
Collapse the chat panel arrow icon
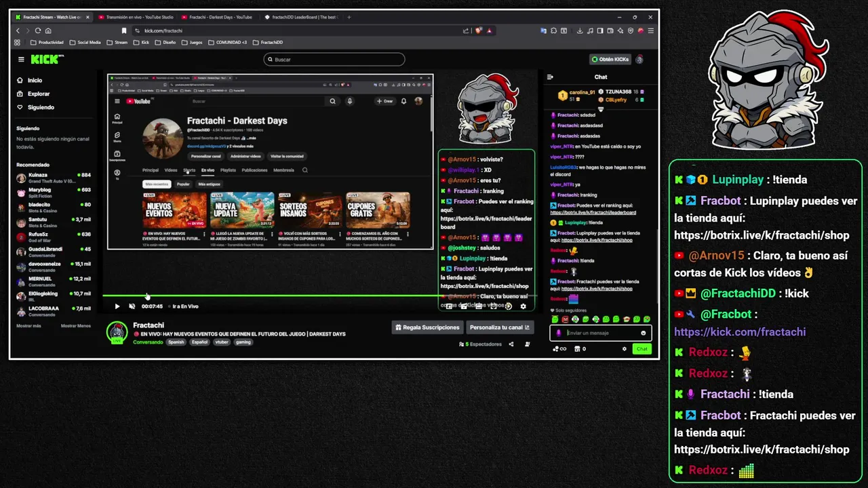click(x=550, y=77)
